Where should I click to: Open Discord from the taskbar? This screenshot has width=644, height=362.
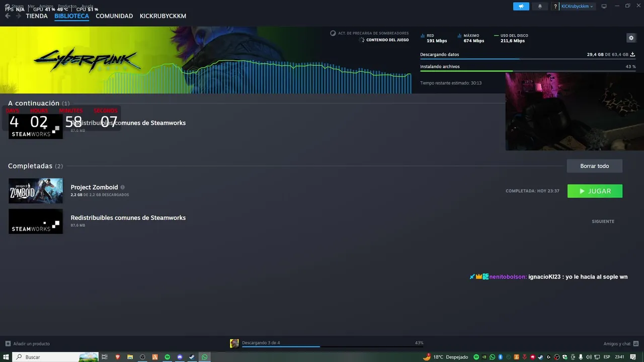[180, 357]
